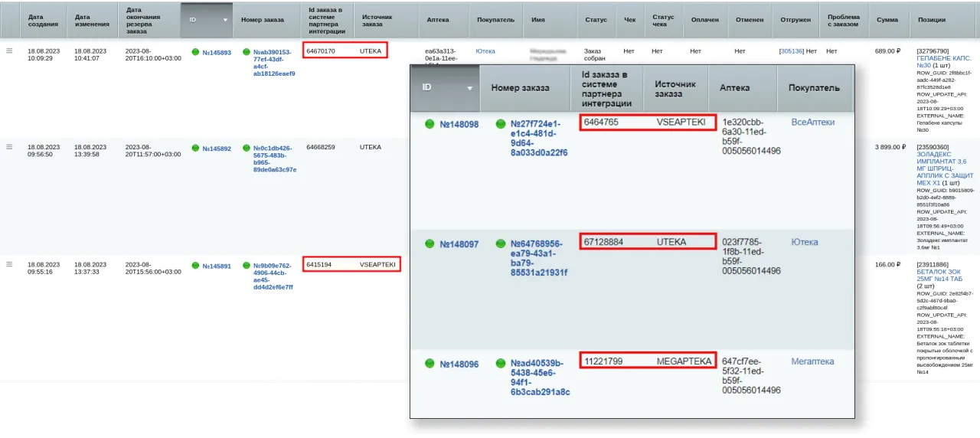Viewport: 980px width, 438px height.
Task: Click green status dot beside №148098
Action: tap(430, 124)
